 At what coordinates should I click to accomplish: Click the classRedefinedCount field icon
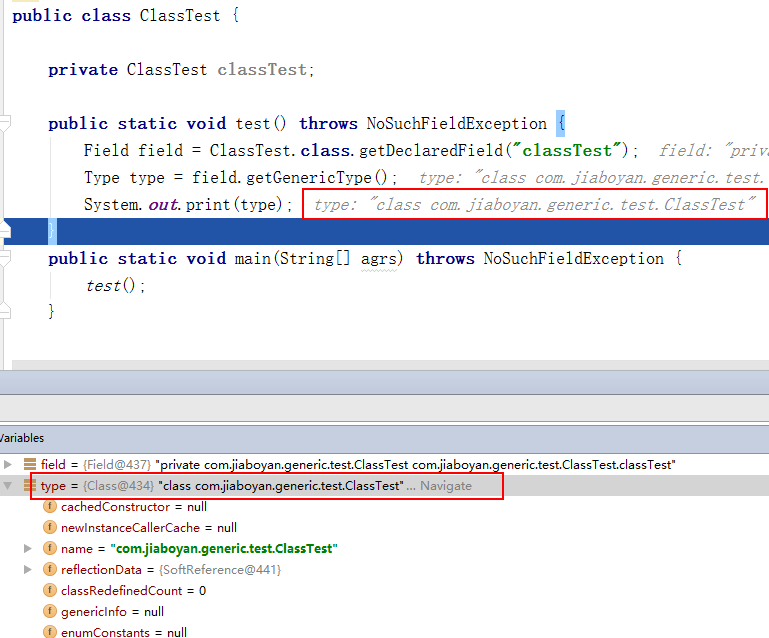[x=50, y=590]
